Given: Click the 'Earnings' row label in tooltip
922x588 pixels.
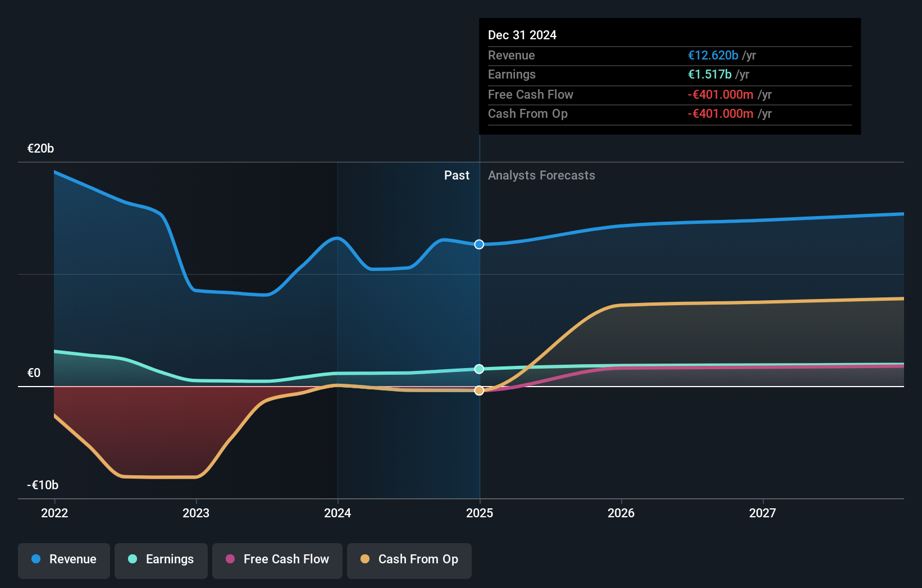Looking at the screenshot, I should pos(512,74).
